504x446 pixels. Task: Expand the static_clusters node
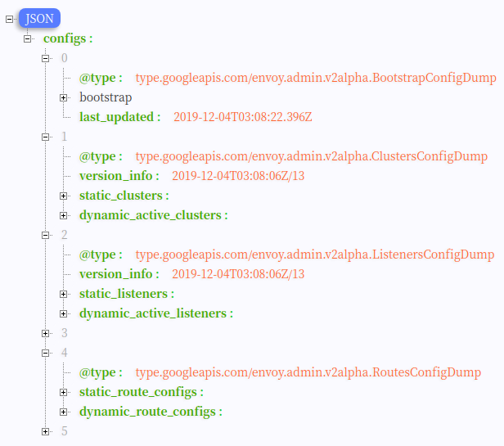tap(64, 196)
